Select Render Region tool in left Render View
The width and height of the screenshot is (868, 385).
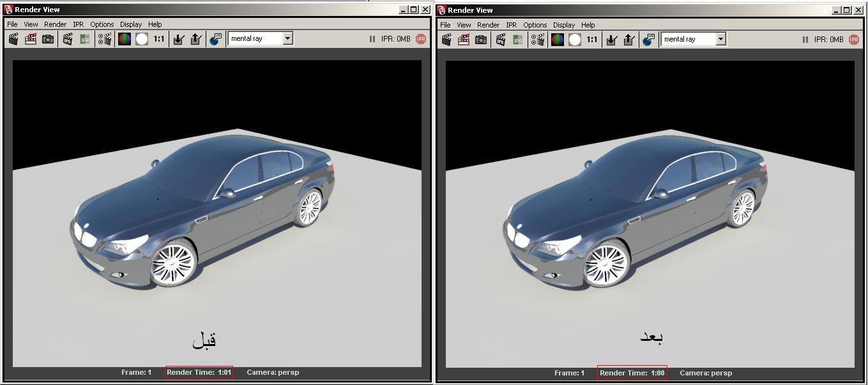[x=31, y=39]
